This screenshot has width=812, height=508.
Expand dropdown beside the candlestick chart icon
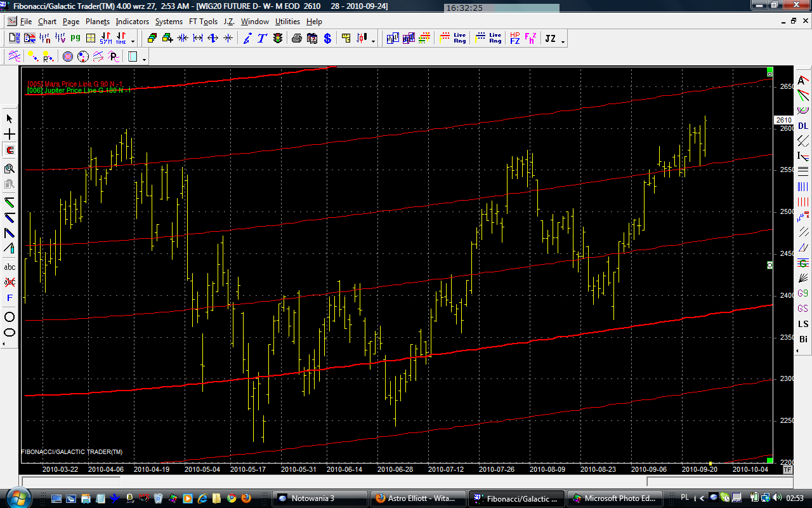pos(373,41)
